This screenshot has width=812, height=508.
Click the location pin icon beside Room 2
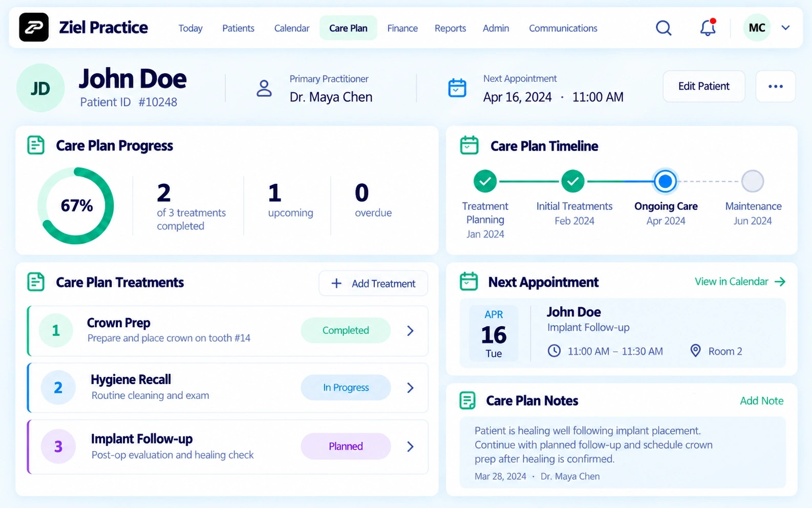(695, 351)
